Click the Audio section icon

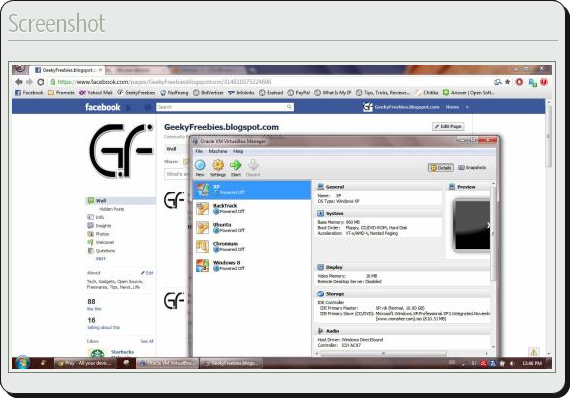tap(320, 331)
